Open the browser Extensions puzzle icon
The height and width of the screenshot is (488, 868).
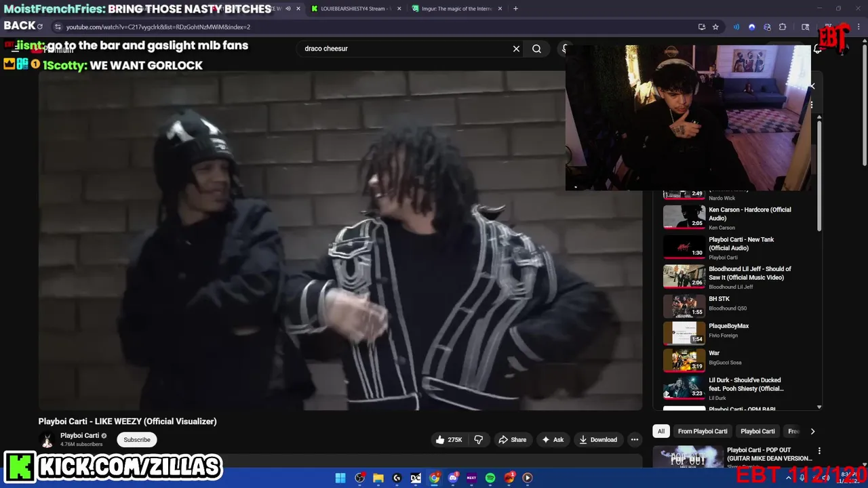[783, 27]
